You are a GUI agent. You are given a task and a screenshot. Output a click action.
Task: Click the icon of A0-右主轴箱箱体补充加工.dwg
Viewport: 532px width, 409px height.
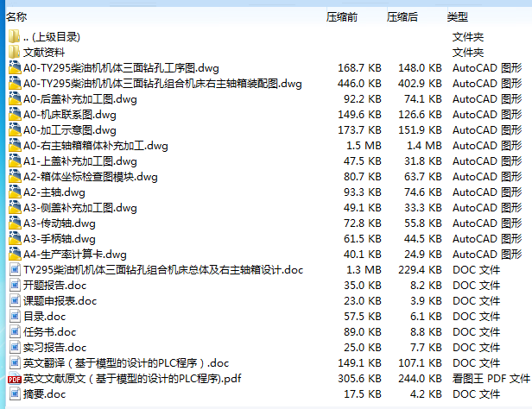(15, 145)
